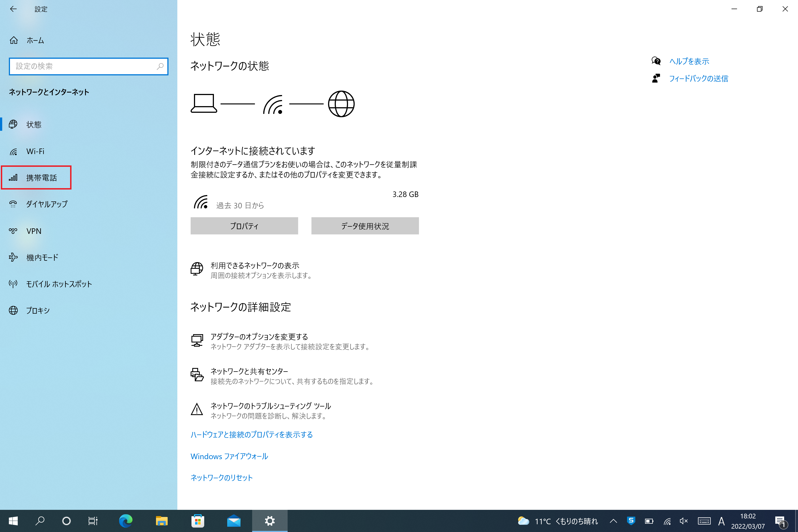Image resolution: width=798 pixels, height=532 pixels.
Task: Click the Settings gear on taskbar
Action: coord(270,521)
